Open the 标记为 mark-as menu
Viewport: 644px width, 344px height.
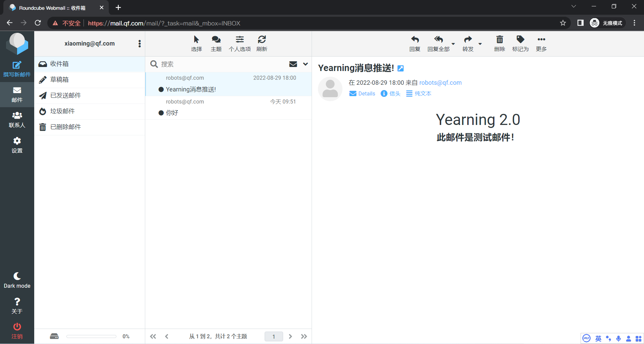pos(520,44)
